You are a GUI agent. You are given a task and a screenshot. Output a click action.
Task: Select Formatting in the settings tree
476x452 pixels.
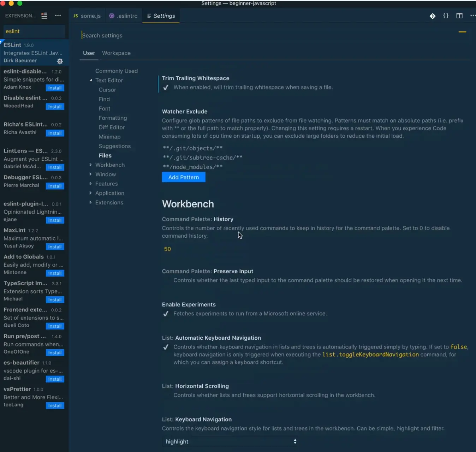coord(113,118)
